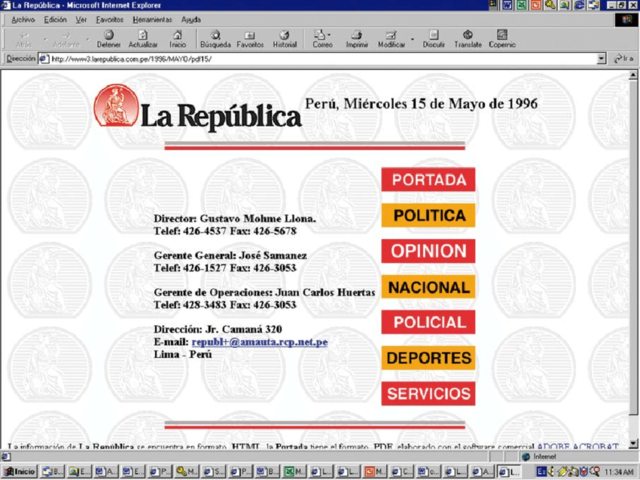Open the Herramientas menu
The image size is (640, 480).
click(152, 20)
